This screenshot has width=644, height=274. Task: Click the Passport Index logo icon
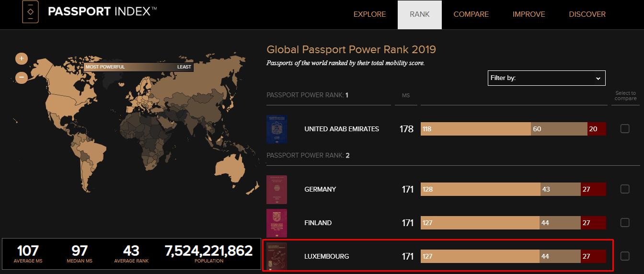pyautogui.click(x=31, y=12)
